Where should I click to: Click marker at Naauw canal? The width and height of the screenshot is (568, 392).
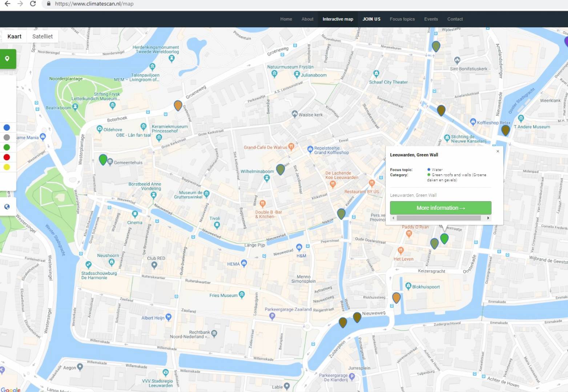(341, 214)
